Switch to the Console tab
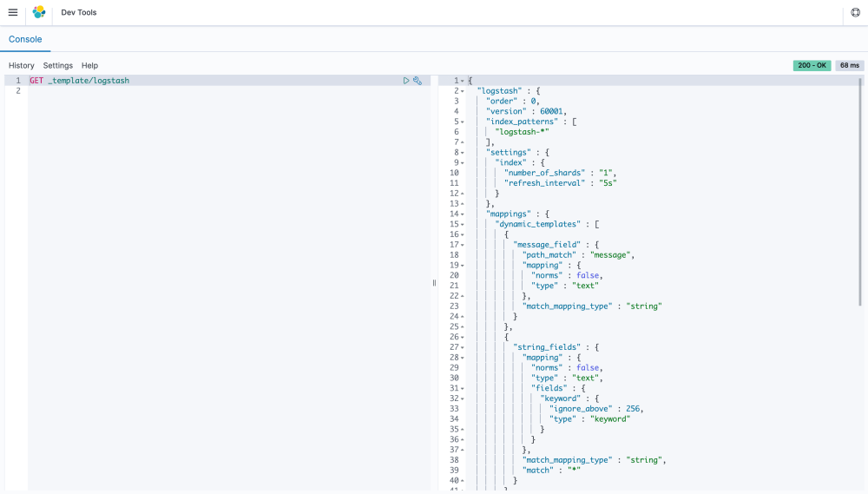This screenshot has height=494, width=868. (x=25, y=39)
